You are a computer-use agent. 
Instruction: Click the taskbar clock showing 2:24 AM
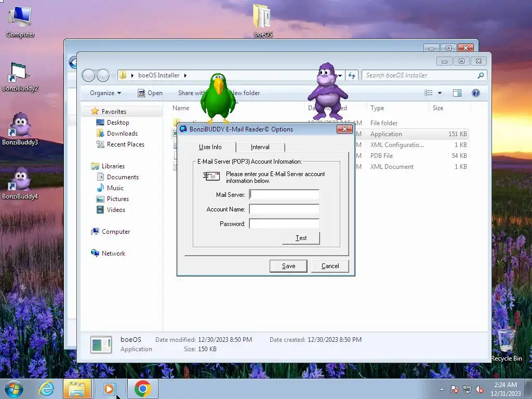tap(506, 389)
